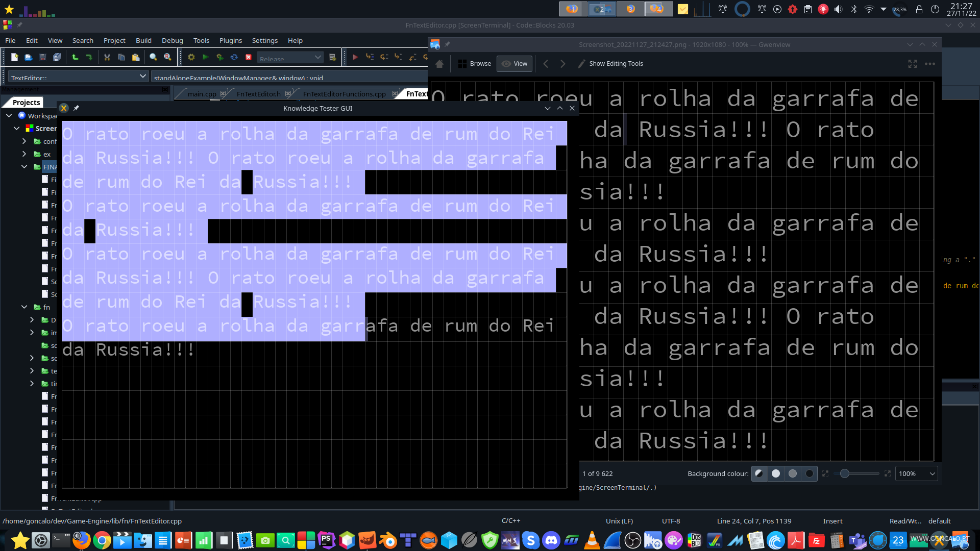
Task: Redo edit with the green arrow
Action: tap(89, 57)
